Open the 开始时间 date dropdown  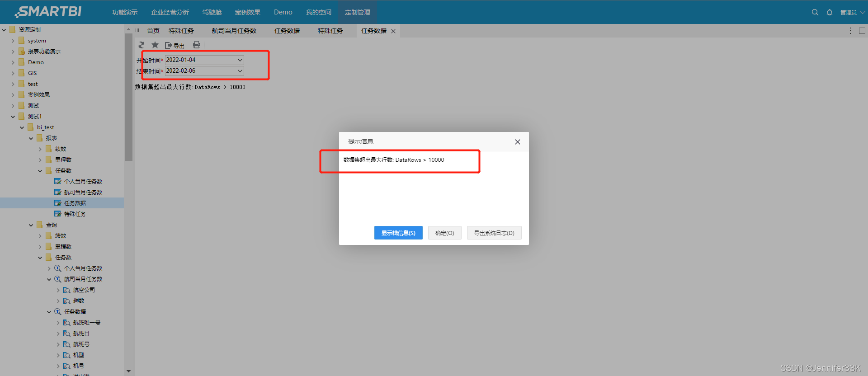(240, 60)
